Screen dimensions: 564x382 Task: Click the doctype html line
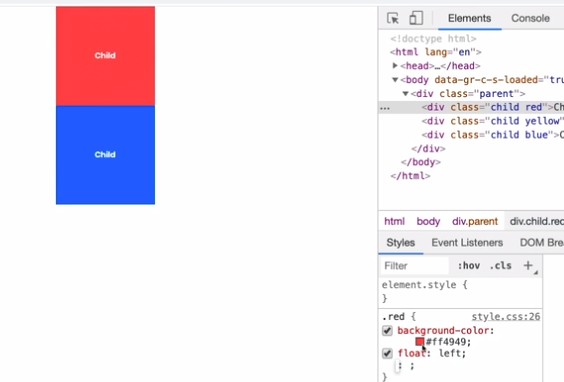433,38
